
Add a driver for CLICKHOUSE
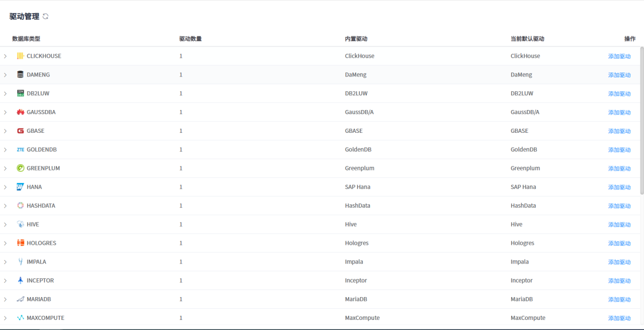pyautogui.click(x=619, y=56)
